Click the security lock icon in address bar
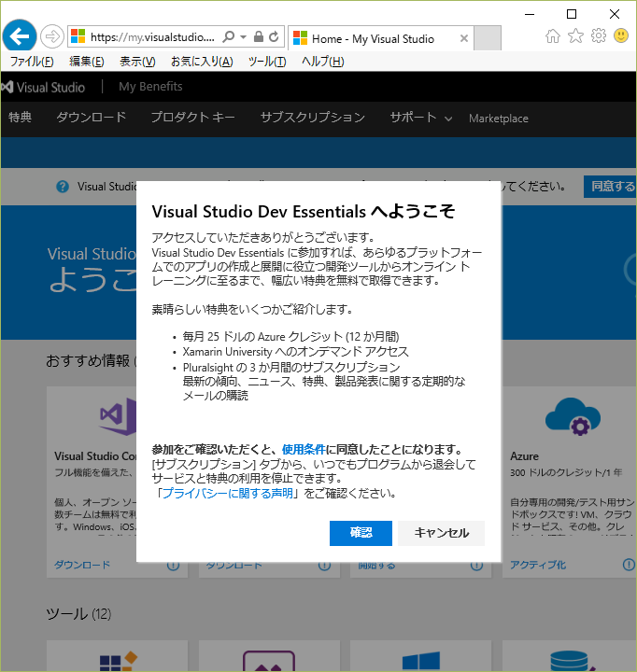 click(258, 36)
